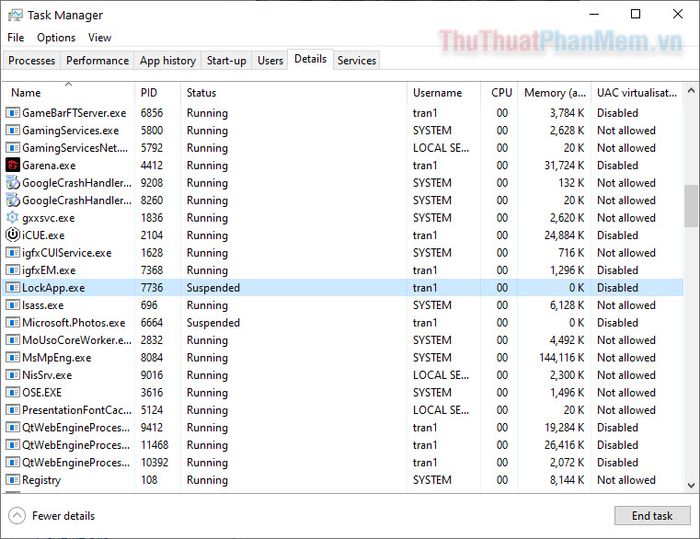Screen dimensions: 700x539
Task: Click the Registry process icon
Action: click(x=12, y=480)
